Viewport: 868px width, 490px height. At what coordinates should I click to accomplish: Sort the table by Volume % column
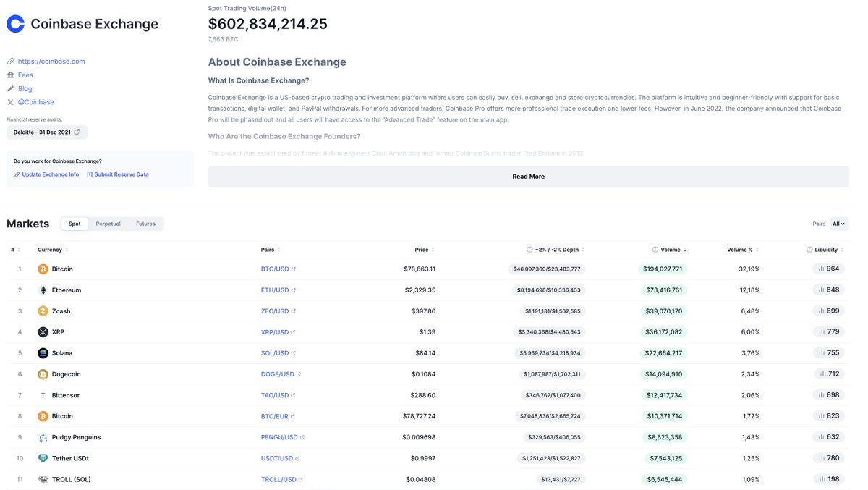point(743,250)
